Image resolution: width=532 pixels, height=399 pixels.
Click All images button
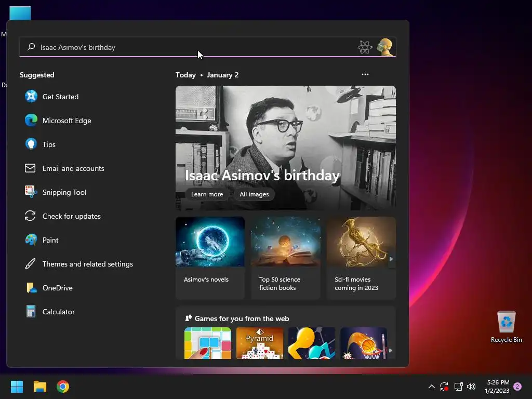(254, 194)
